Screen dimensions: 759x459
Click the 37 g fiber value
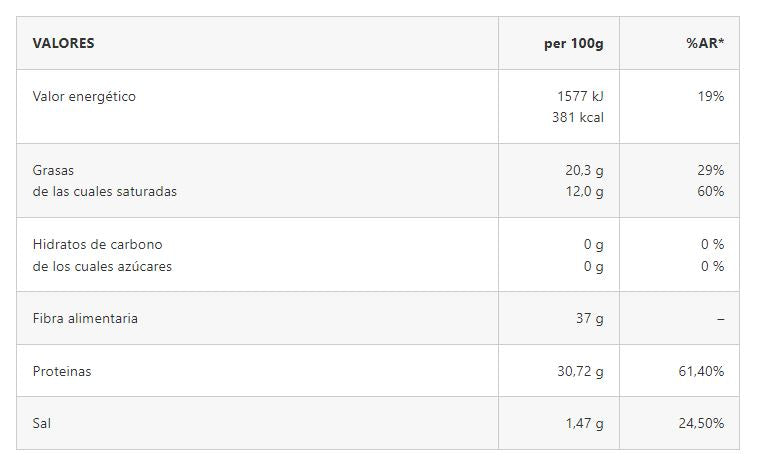tap(589, 318)
